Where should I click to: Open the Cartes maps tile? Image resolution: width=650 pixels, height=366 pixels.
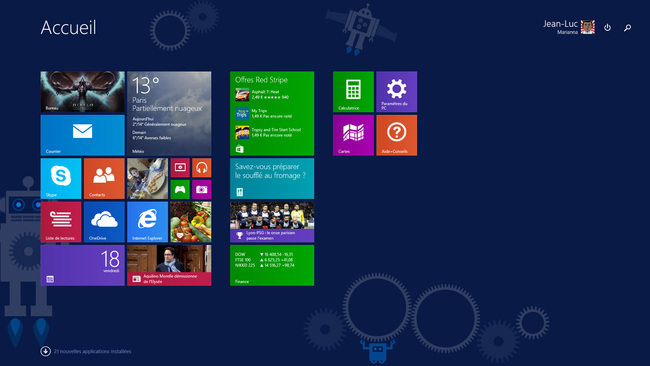353,135
